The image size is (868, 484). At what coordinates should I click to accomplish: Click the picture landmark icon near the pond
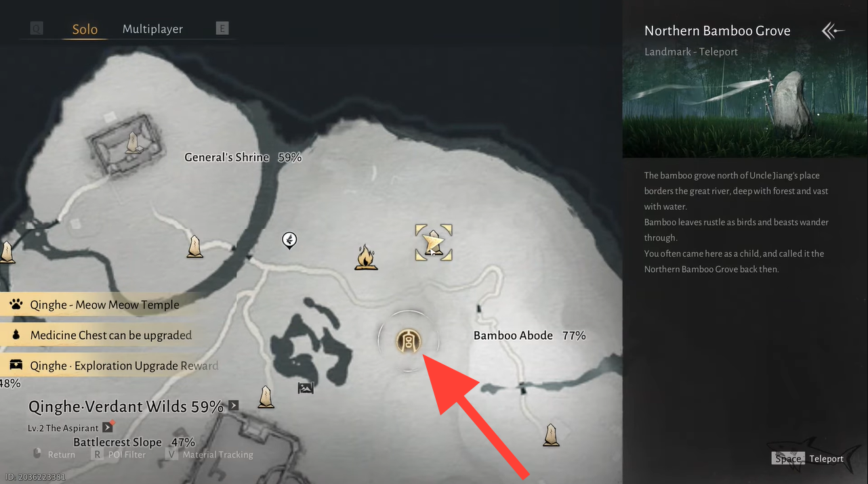[x=306, y=388]
